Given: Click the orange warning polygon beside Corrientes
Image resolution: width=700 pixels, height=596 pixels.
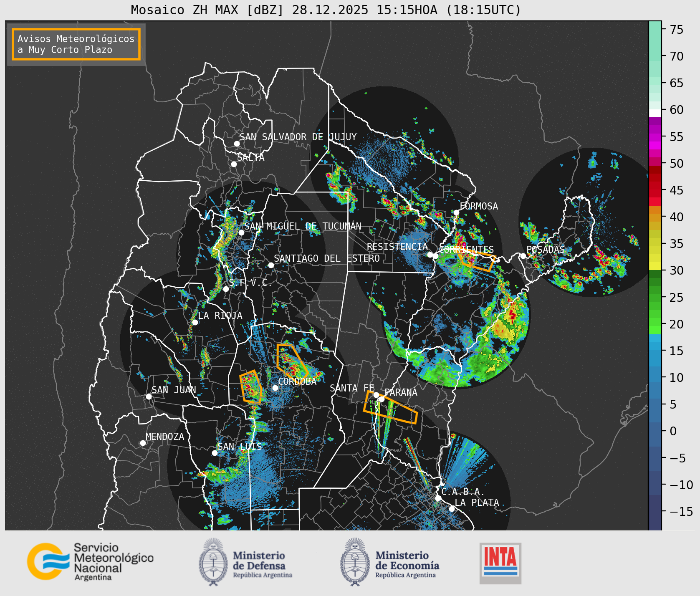Looking at the screenshot, I should point(476,260).
